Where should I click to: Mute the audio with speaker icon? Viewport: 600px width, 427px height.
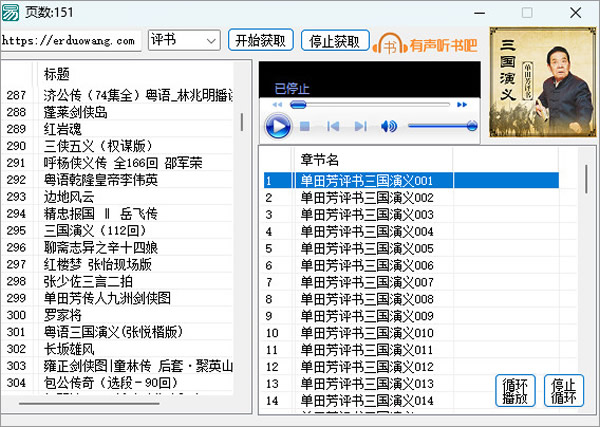[389, 126]
